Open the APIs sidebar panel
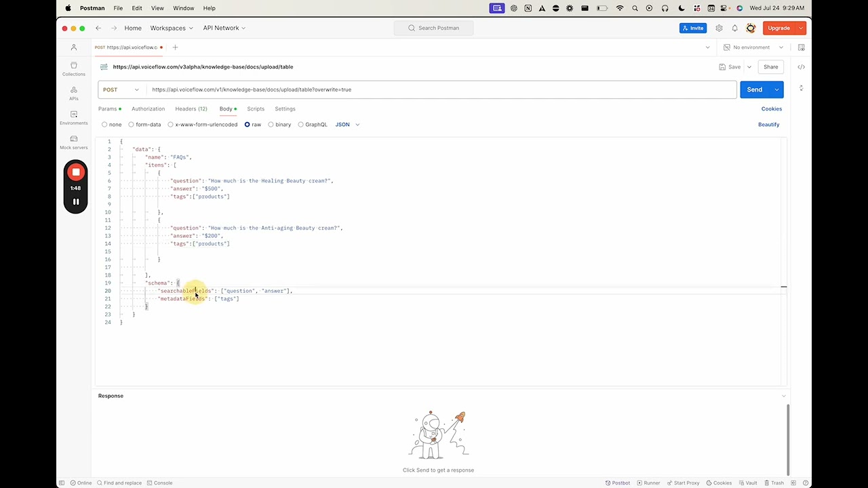The image size is (868, 488). (x=74, y=93)
